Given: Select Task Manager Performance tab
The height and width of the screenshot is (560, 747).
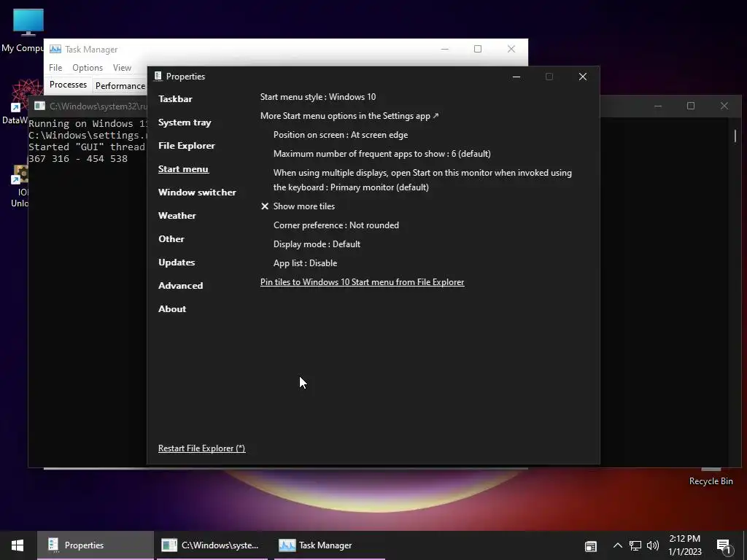Looking at the screenshot, I should click(x=120, y=86).
